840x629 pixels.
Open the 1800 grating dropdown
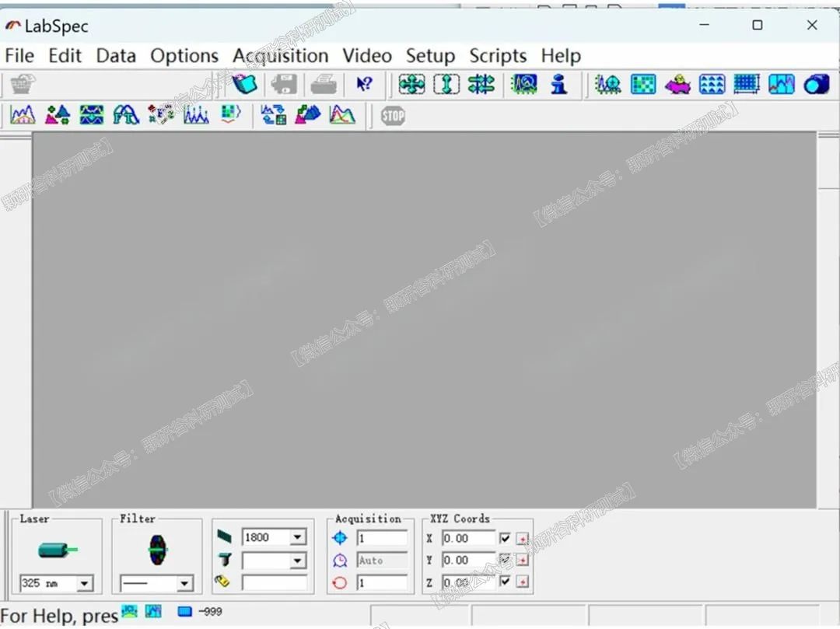[296, 536]
